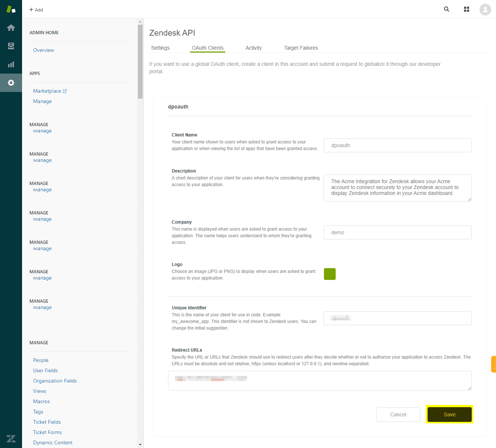This screenshot has height=448, width=496.
Task: Open Manage under Apps
Action: [42, 101]
